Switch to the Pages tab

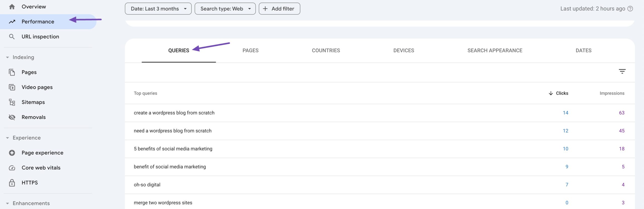(x=250, y=51)
